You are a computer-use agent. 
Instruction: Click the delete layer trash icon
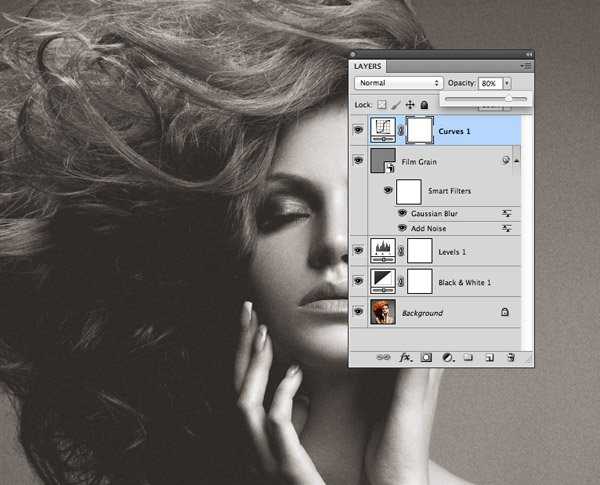510,356
